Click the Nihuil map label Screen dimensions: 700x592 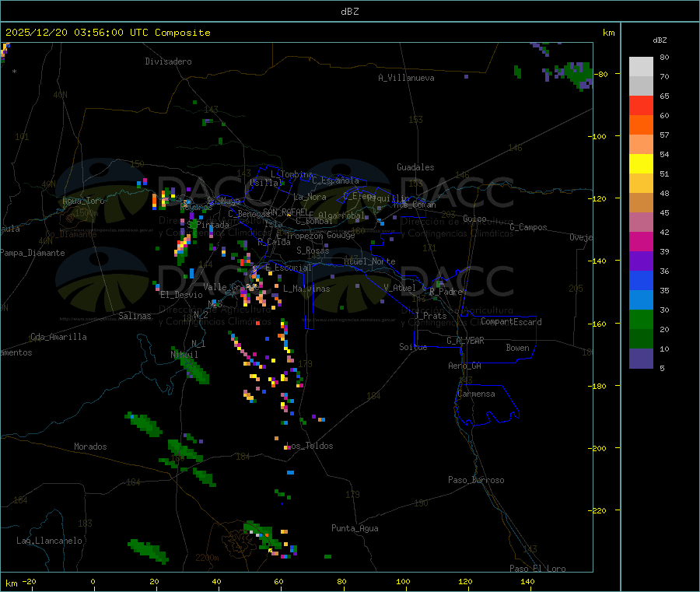click(x=184, y=354)
